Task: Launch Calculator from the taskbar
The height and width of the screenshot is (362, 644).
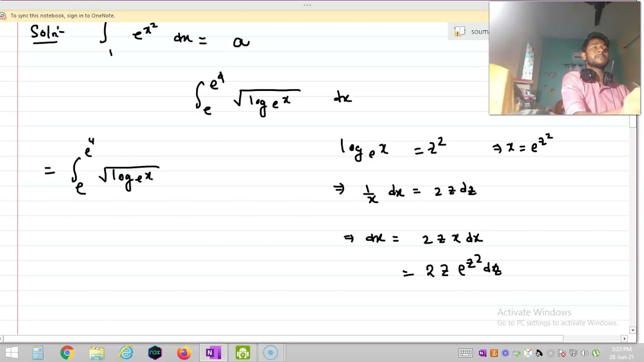Action: pos(38,353)
